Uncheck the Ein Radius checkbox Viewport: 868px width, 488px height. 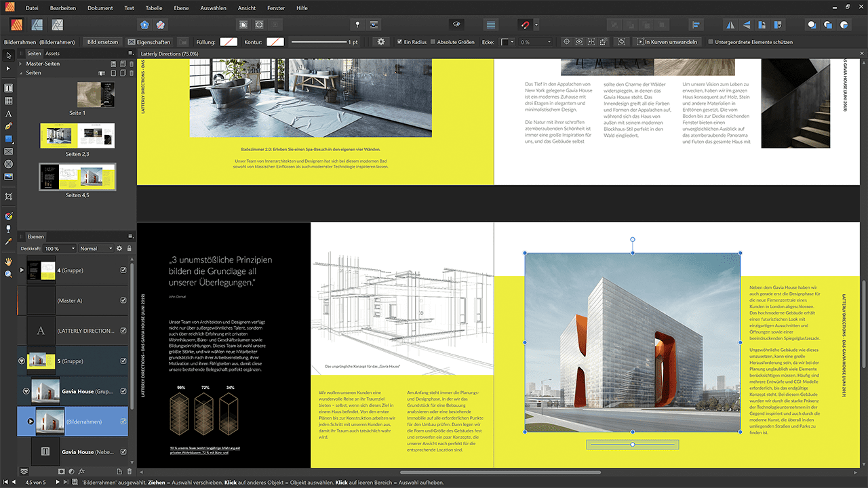click(x=399, y=42)
